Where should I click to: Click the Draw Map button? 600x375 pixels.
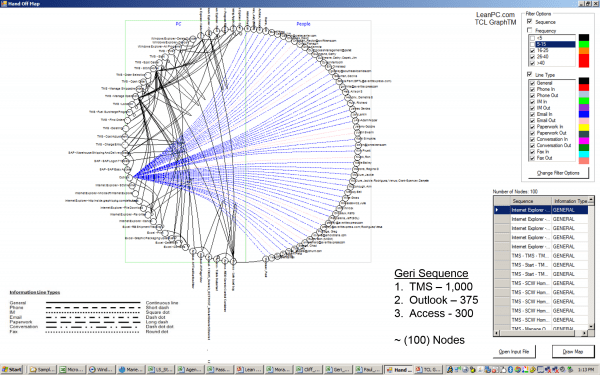point(573,351)
